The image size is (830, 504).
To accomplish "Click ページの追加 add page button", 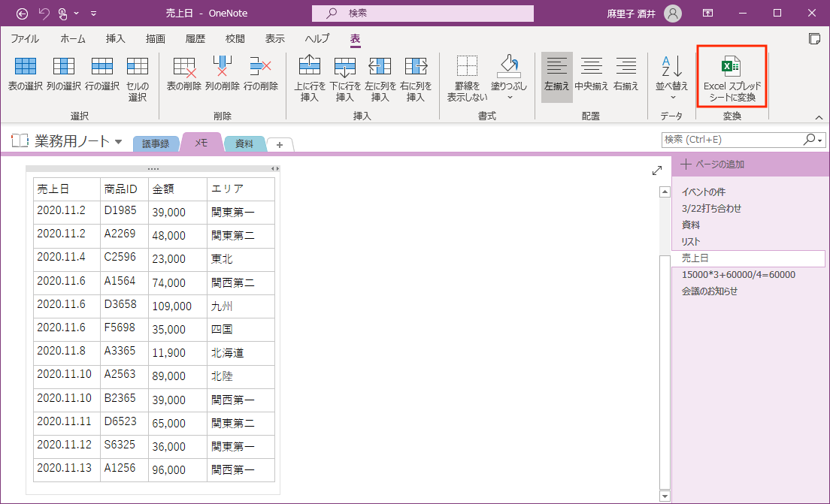I will [713, 164].
